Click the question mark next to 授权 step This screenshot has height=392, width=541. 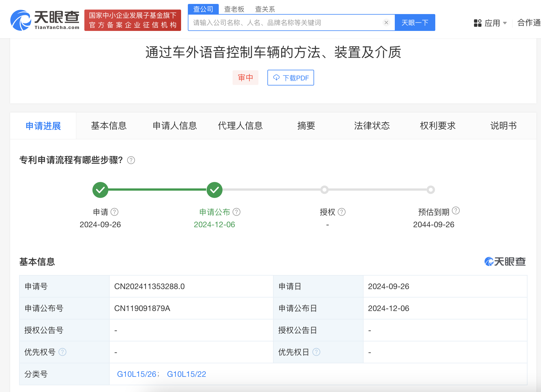point(342,212)
